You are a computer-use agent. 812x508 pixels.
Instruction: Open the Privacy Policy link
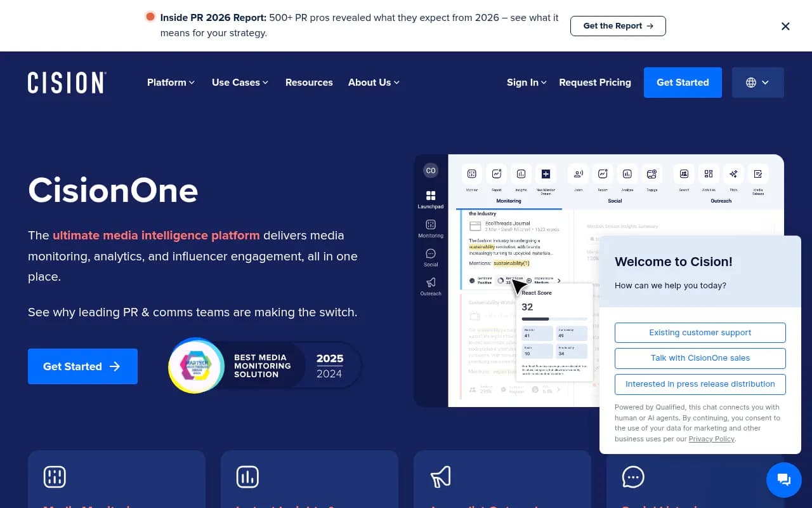click(711, 439)
